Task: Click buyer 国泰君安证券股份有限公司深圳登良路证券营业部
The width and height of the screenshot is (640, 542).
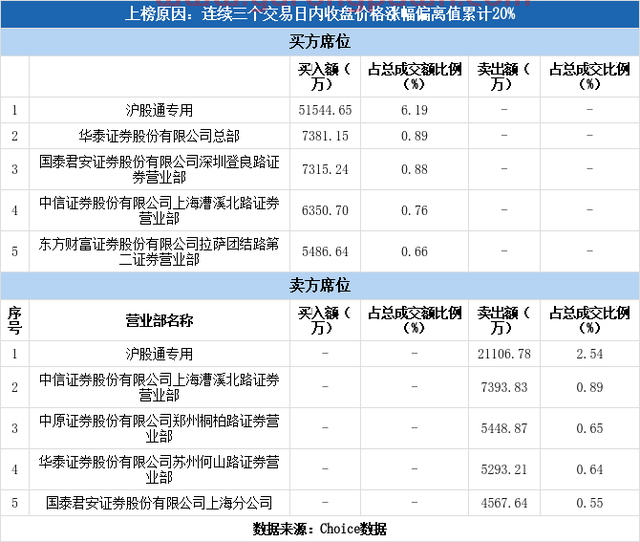Action: (159, 169)
